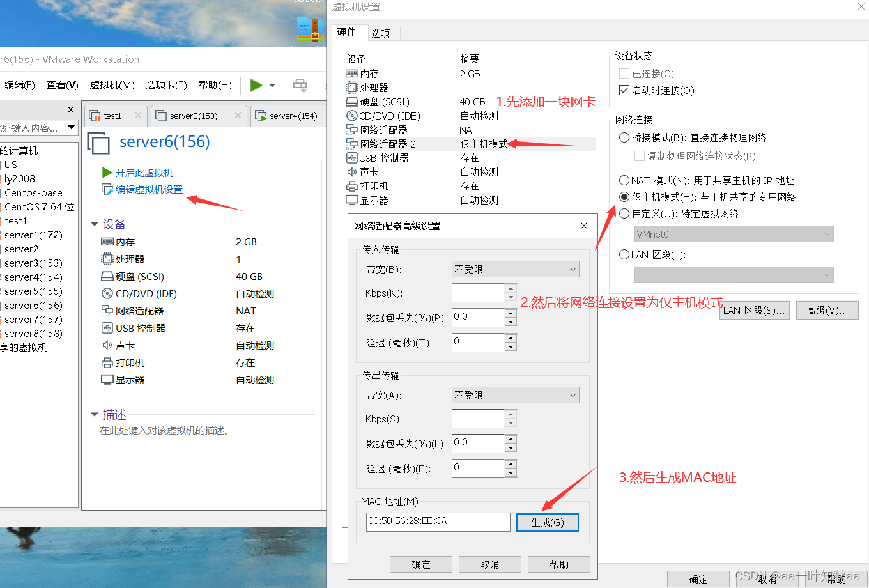This screenshot has width=869, height=588.
Task: Select LAN 区段(L) radio button
Action: (624, 254)
